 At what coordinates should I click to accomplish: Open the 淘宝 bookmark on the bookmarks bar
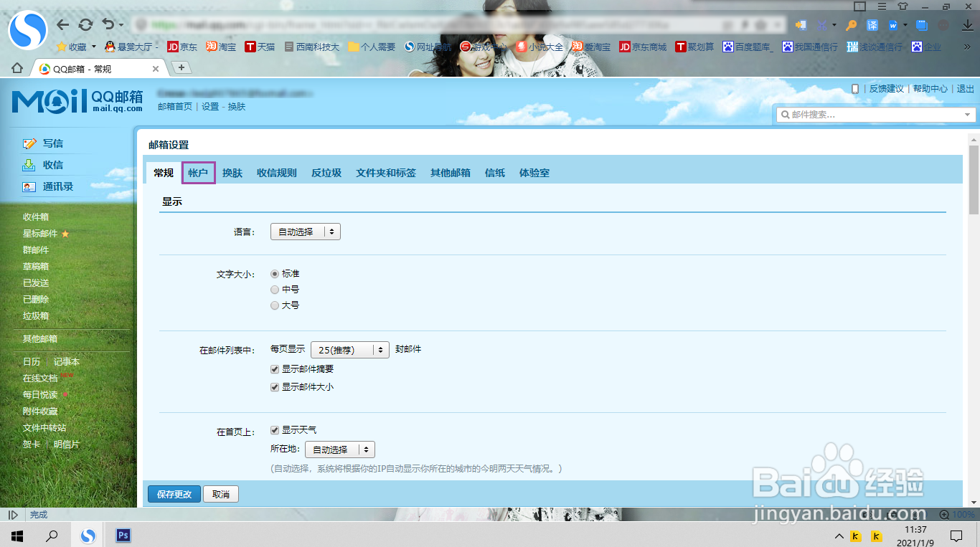click(220, 47)
